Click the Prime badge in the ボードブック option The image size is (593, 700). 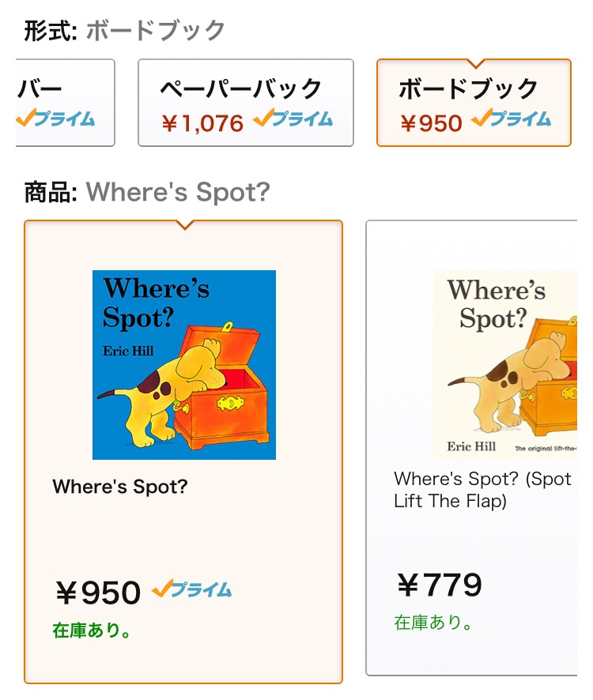click(512, 119)
